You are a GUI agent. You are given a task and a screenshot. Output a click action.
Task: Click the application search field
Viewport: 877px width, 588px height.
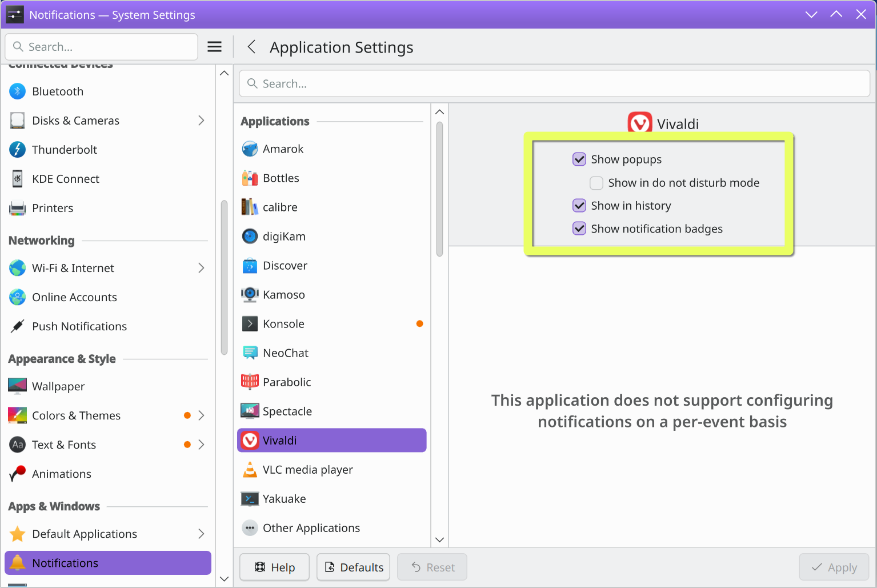554,84
